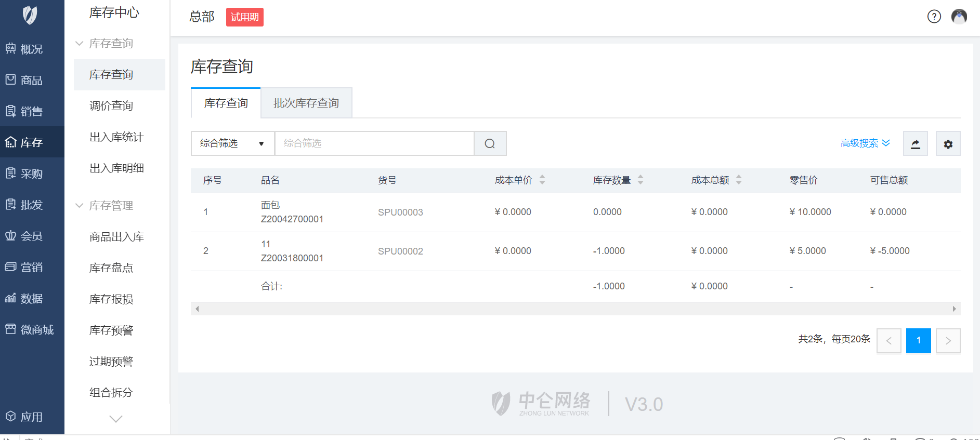This screenshot has width=980, height=440.
Task: Click the export share icon button
Action: point(915,144)
